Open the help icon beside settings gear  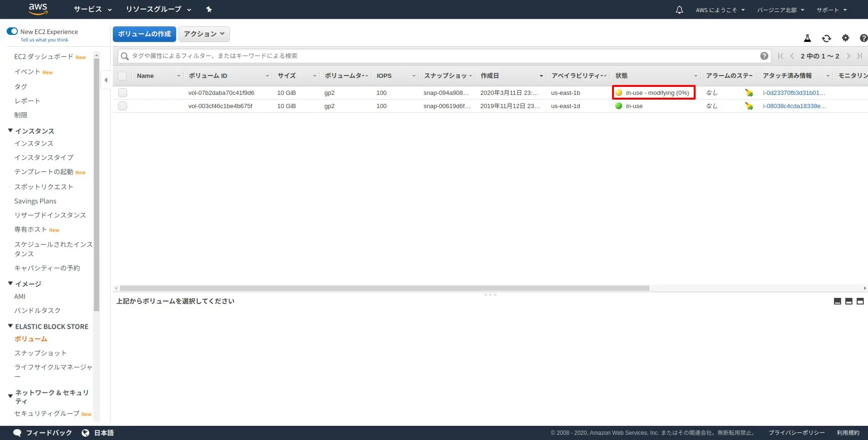[864, 38]
